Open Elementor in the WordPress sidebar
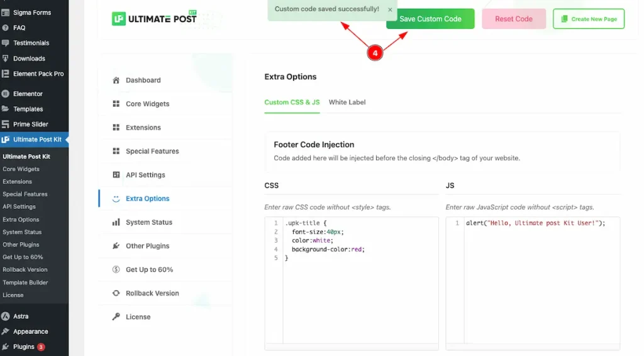This screenshot has height=356, width=644. (x=28, y=94)
